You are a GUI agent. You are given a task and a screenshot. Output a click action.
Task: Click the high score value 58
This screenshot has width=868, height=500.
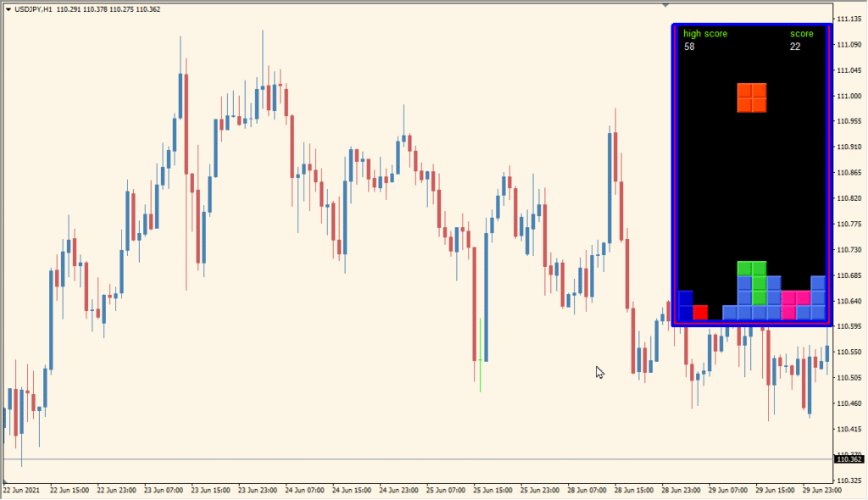pyautogui.click(x=689, y=47)
